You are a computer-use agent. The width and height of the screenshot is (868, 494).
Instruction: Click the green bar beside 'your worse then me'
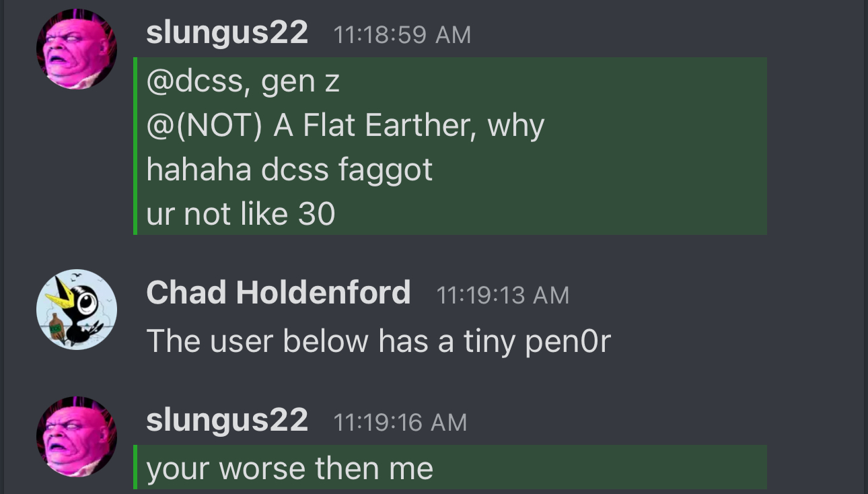tap(135, 467)
